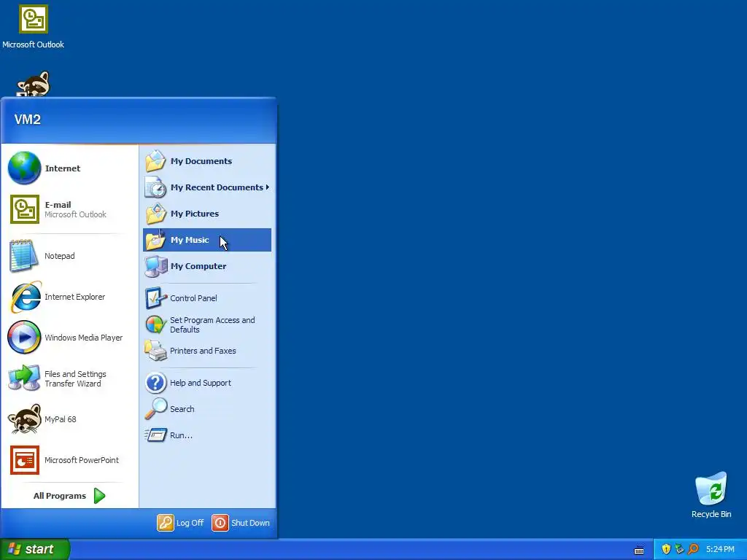
Task: Click the My Pictures folder icon
Action: tap(155, 214)
